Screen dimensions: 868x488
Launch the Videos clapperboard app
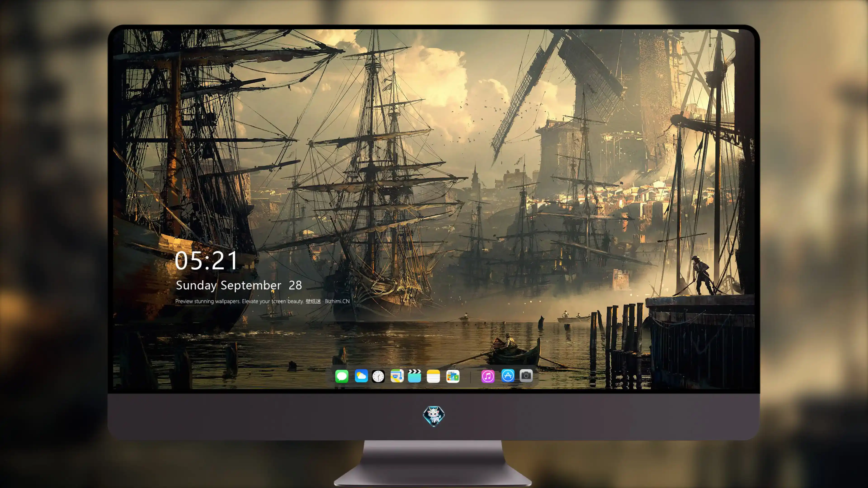click(415, 376)
